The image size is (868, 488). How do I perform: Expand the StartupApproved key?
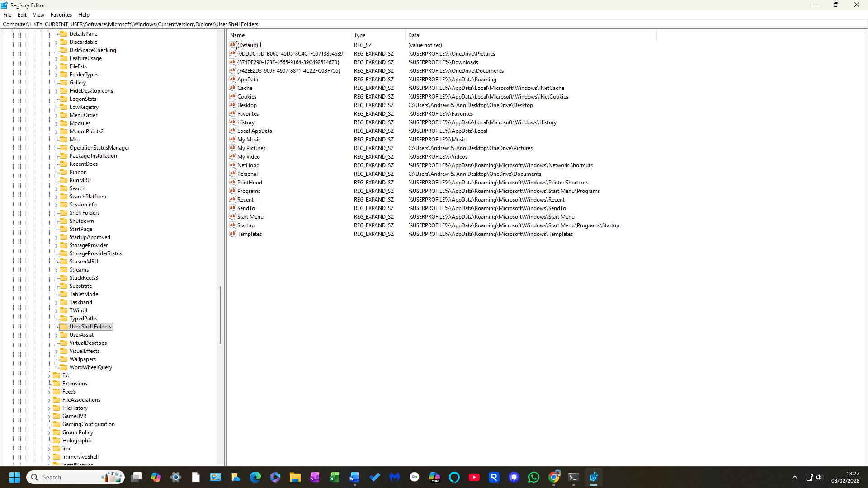[57, 237]
